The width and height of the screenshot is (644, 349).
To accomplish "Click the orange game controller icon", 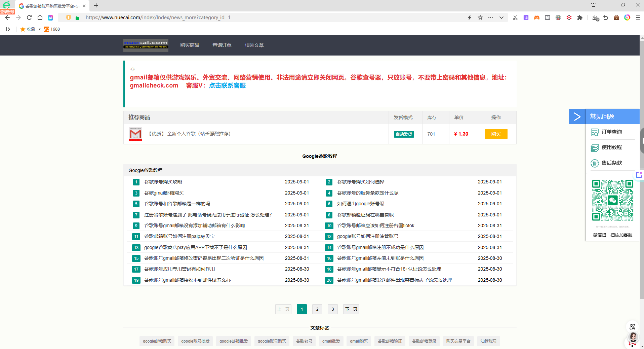I will coord(536,18).
